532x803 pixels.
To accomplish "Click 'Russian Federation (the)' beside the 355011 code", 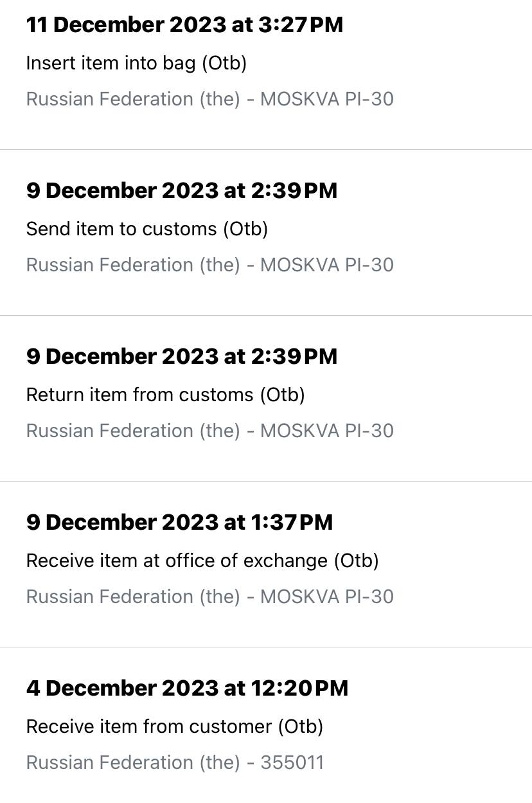I will (x=133, y=762).
